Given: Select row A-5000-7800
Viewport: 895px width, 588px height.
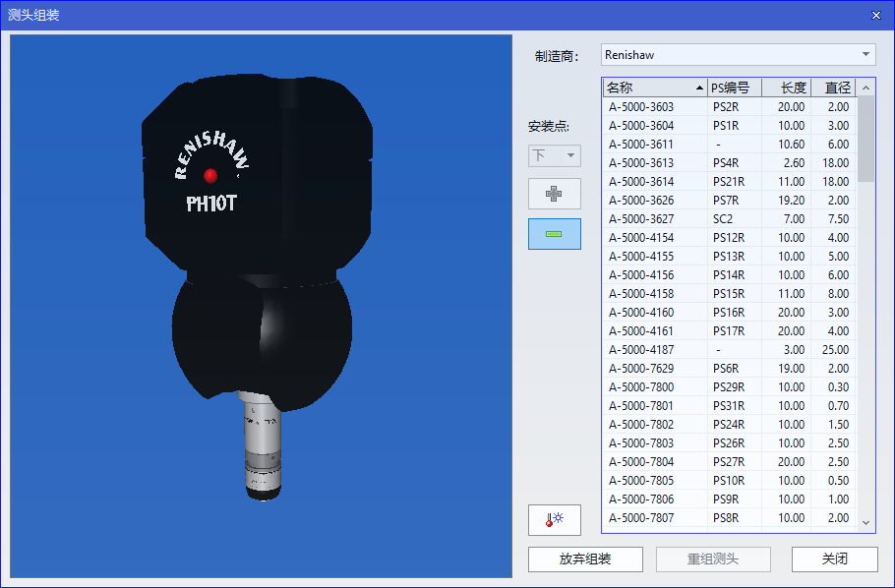Looking at the screenshot, I should [730, 387].
